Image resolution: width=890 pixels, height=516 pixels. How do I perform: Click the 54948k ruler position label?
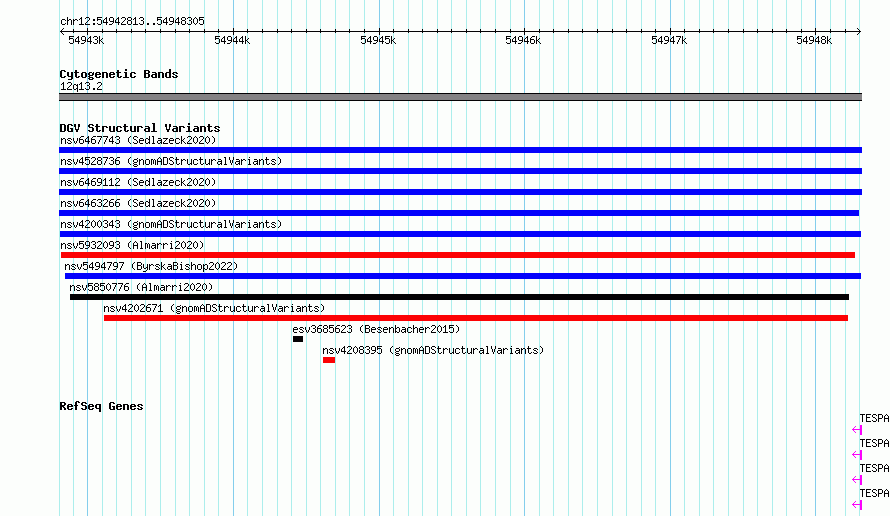tap(815, 40)
